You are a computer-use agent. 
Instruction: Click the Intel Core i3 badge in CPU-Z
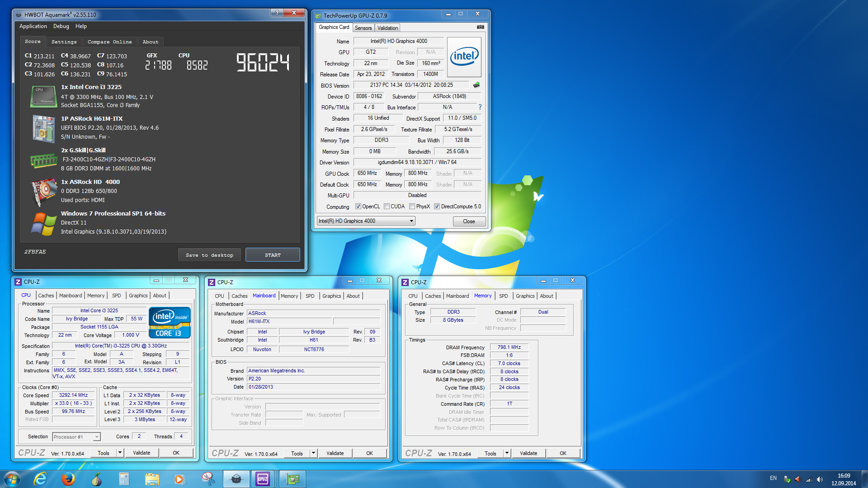(170, 323)
